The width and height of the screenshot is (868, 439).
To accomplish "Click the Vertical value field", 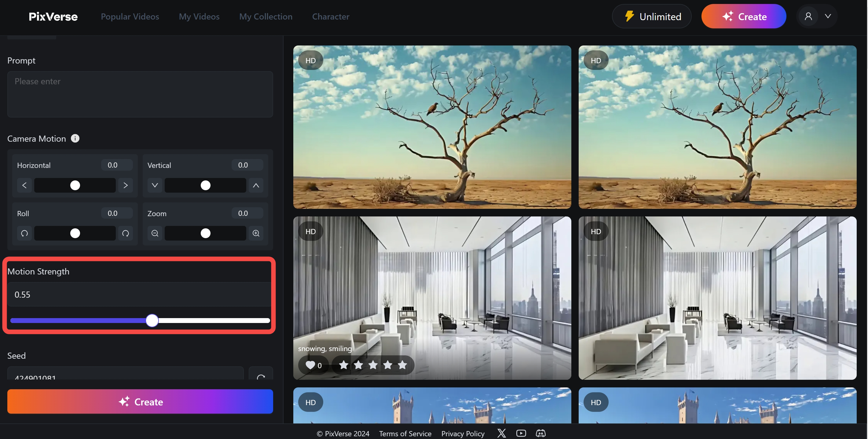I will point(247,165).
